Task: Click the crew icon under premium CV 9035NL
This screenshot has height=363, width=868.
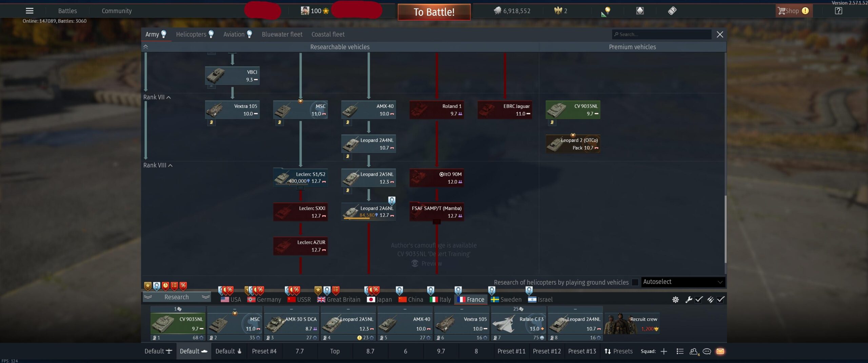Action: coord(552,122)
